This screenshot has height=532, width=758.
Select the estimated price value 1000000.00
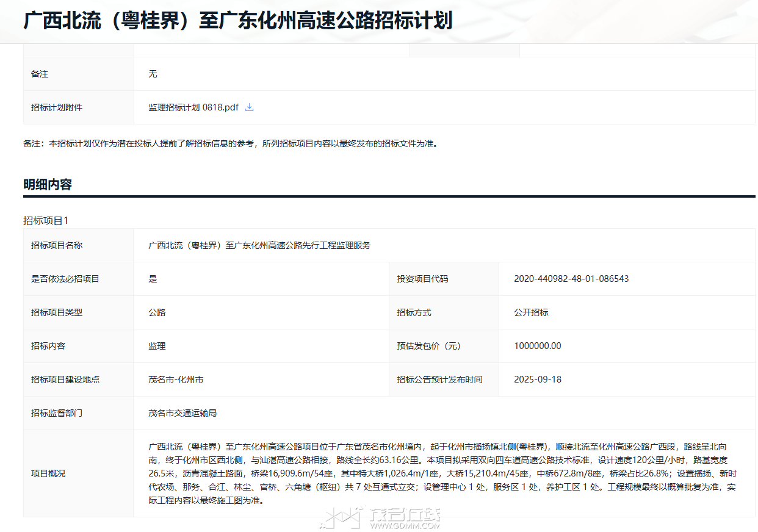[x=537, y=346]
